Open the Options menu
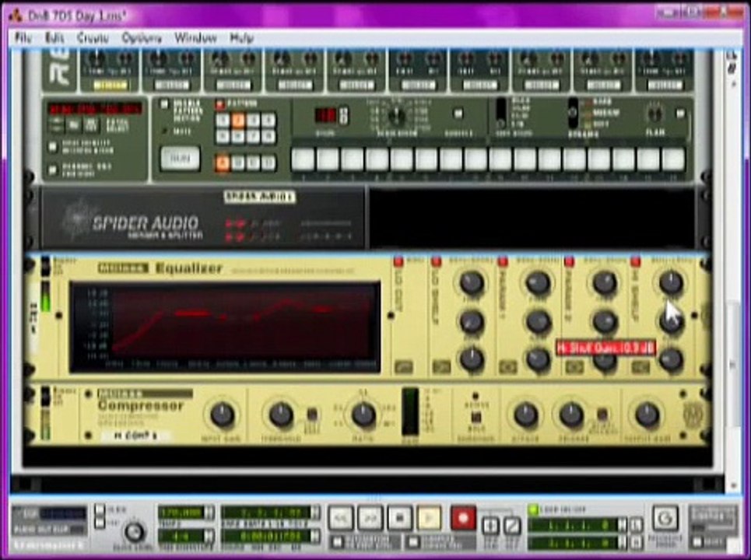751x560 pixels. tap(142, 37)
